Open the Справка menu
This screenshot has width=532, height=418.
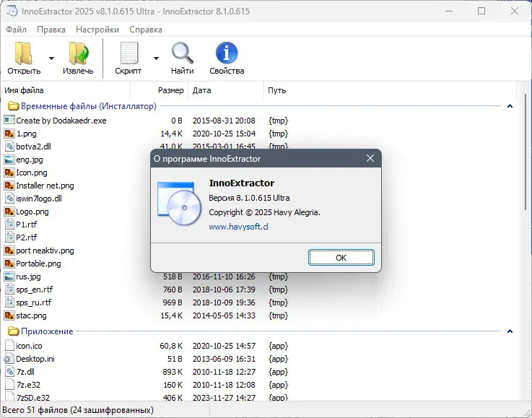coord(146,30)
